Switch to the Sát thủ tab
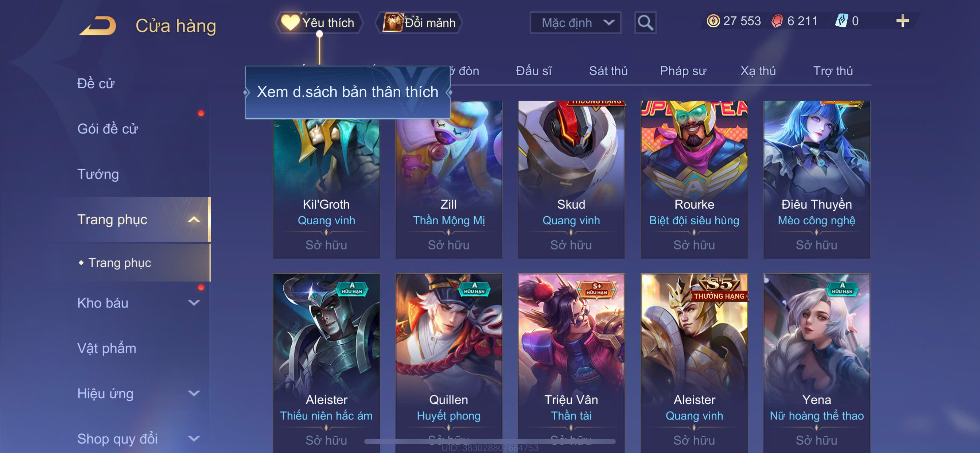 (x=608, y=71)
